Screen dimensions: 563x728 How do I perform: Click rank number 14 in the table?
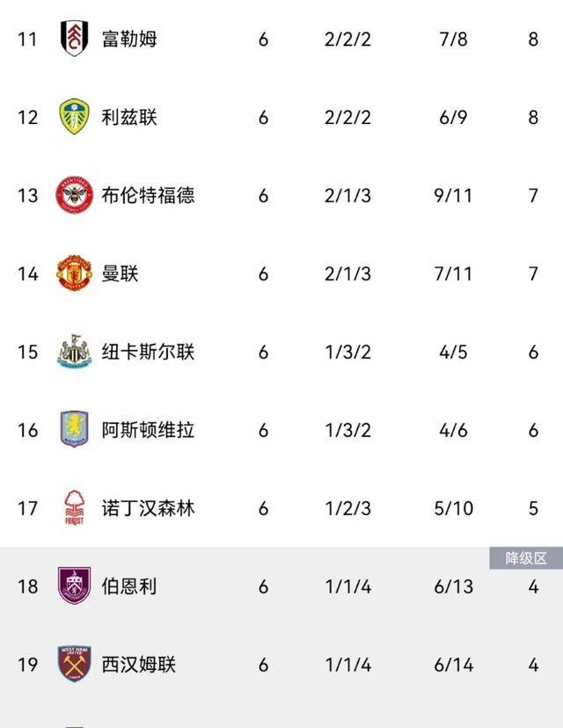(28, 273)
